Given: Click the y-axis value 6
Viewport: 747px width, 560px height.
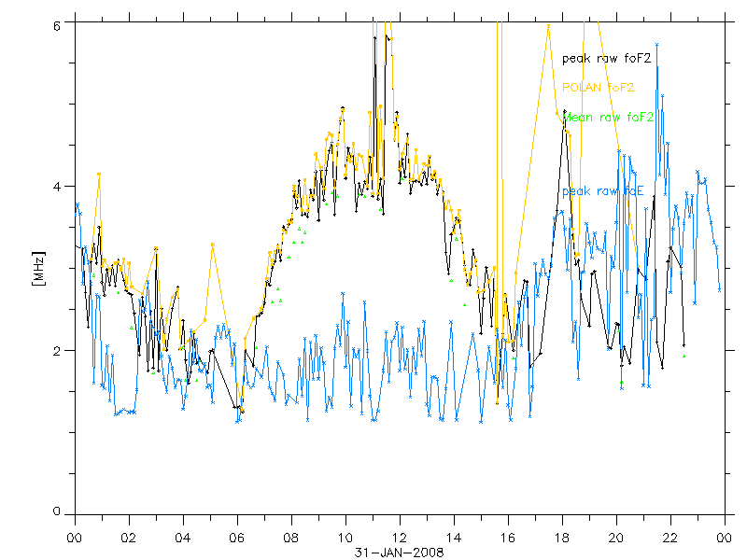Looking at the screenshot, I should [x=57, y=26].
